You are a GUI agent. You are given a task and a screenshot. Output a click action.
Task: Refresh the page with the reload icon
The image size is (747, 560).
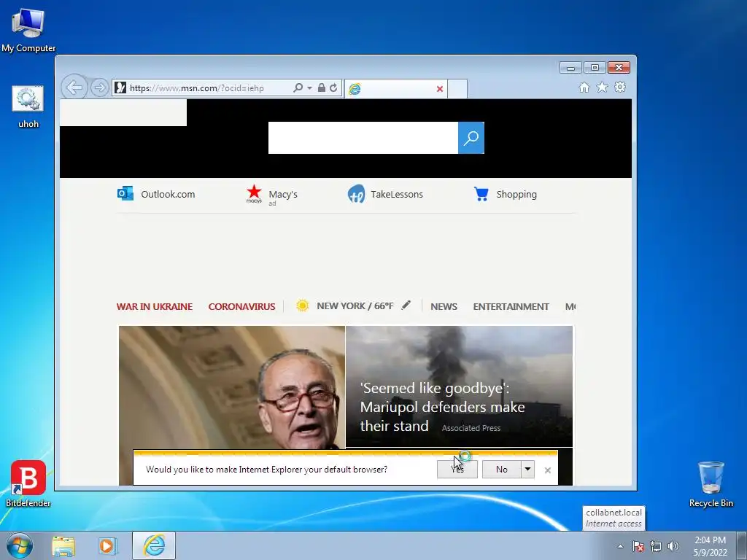point(333,87)
